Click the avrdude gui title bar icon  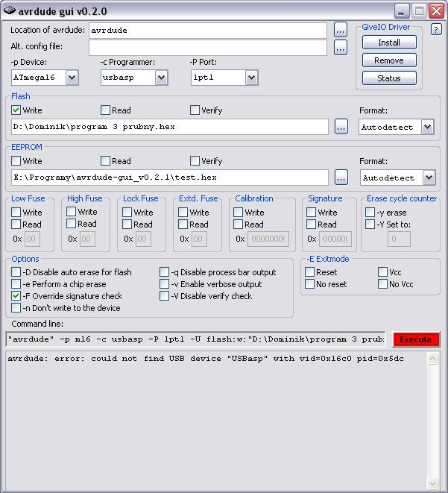(10, 10)
